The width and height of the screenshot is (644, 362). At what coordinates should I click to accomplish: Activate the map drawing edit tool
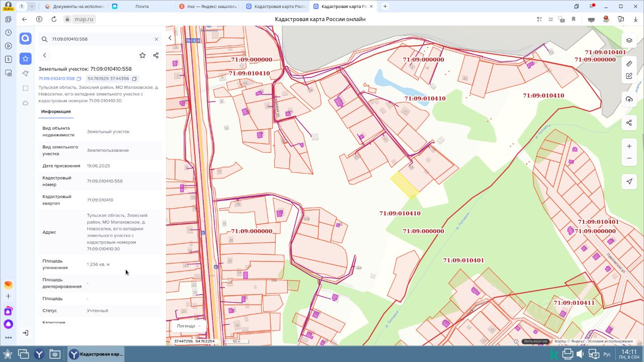pos(629,76)
